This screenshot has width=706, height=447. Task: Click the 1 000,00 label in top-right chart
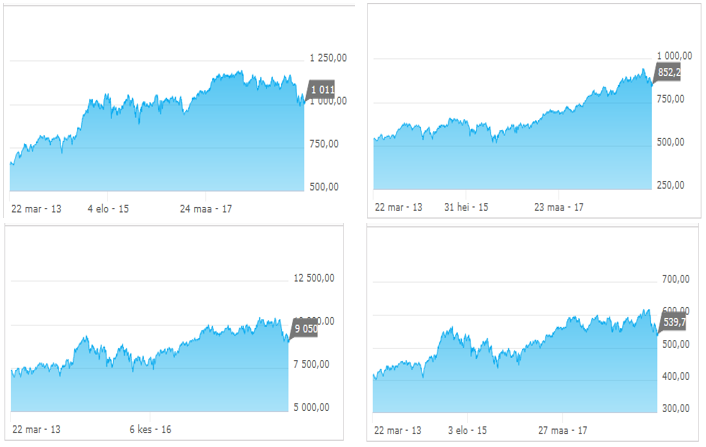674,56
